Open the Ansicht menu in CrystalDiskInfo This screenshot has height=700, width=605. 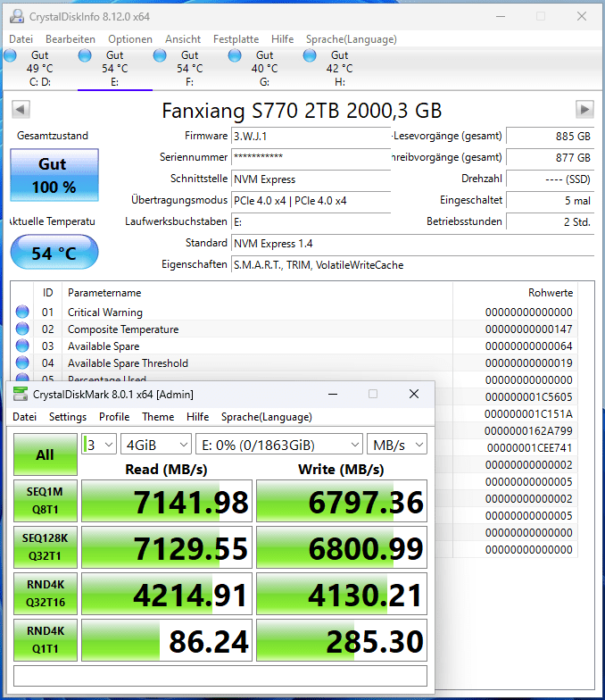[x=183, y=39]
